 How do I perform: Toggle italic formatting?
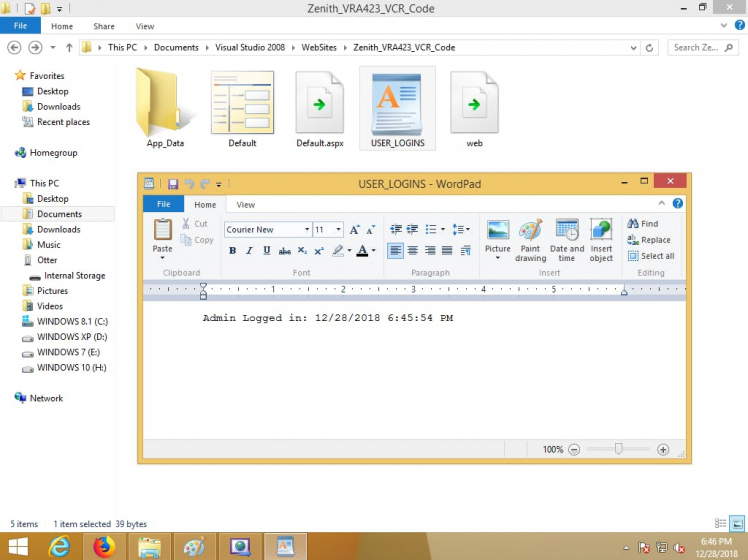point(249,251)
